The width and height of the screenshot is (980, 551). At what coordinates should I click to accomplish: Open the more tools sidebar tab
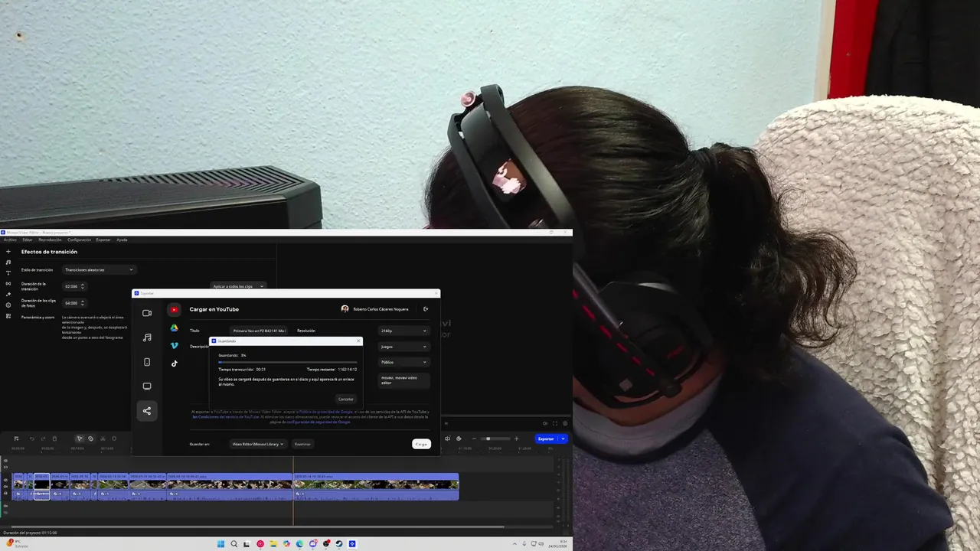point(8,316)
